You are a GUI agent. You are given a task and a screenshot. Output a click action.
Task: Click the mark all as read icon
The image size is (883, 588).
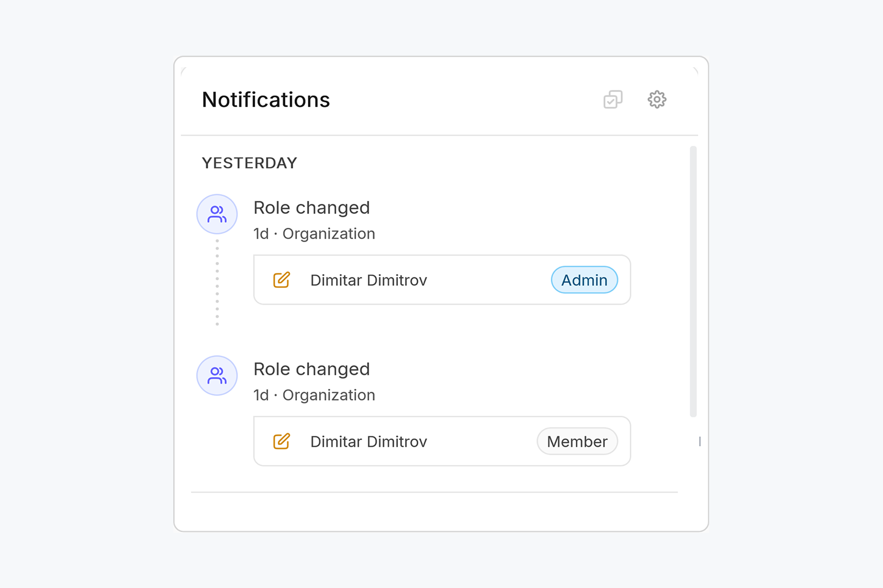(x=613, y=99)
